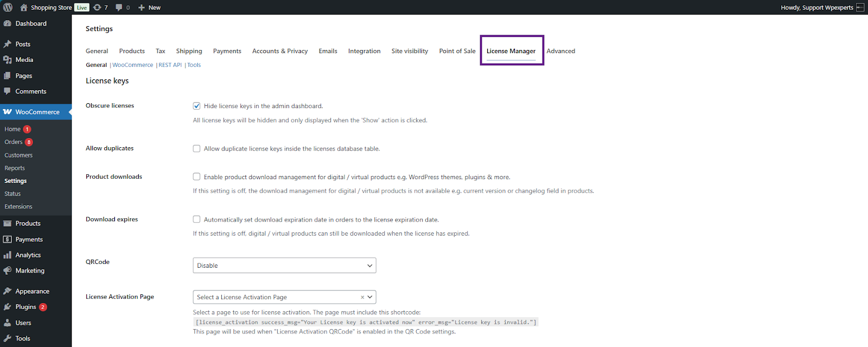
Task: Open the QRCode Disable dropdown
Action: (x=284, y=266)
